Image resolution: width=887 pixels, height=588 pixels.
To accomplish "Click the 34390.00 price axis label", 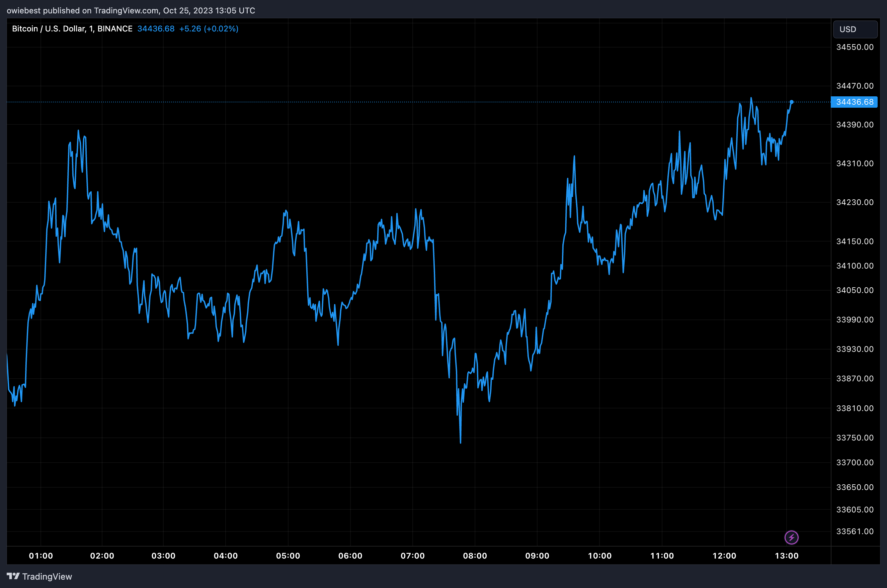I will click(855, 124).
